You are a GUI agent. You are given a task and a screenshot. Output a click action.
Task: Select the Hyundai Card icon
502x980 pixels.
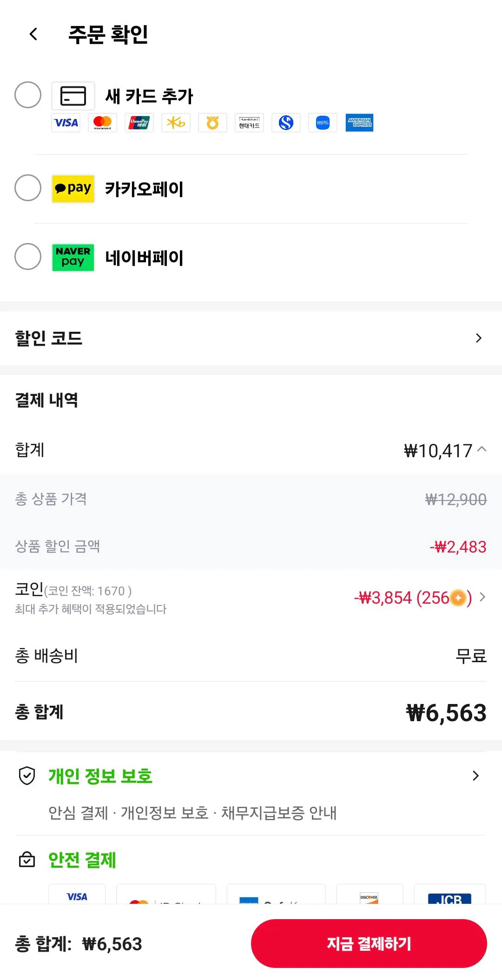coord(249,123)
